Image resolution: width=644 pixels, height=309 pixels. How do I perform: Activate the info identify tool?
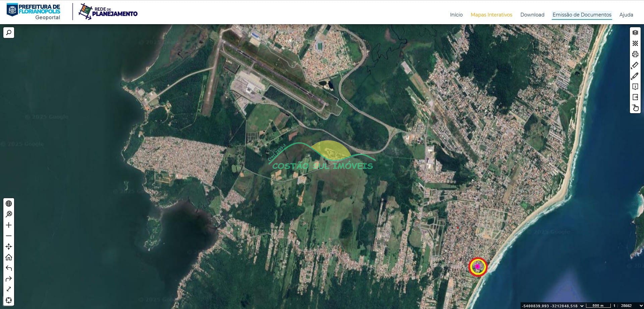635,87
